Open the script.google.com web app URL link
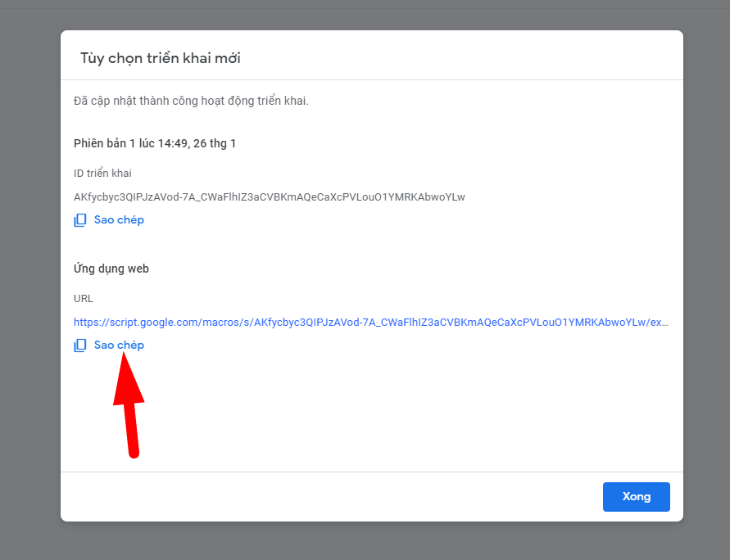Viewport: 730px width, 560px height. (x=370, y=323)
